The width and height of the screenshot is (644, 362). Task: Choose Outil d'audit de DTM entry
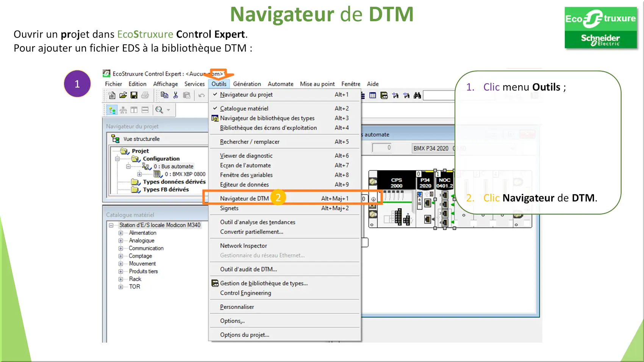284,269
